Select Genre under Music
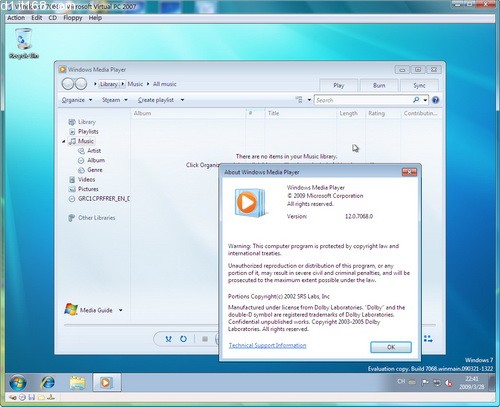The image size is (500, 407). 94,170
